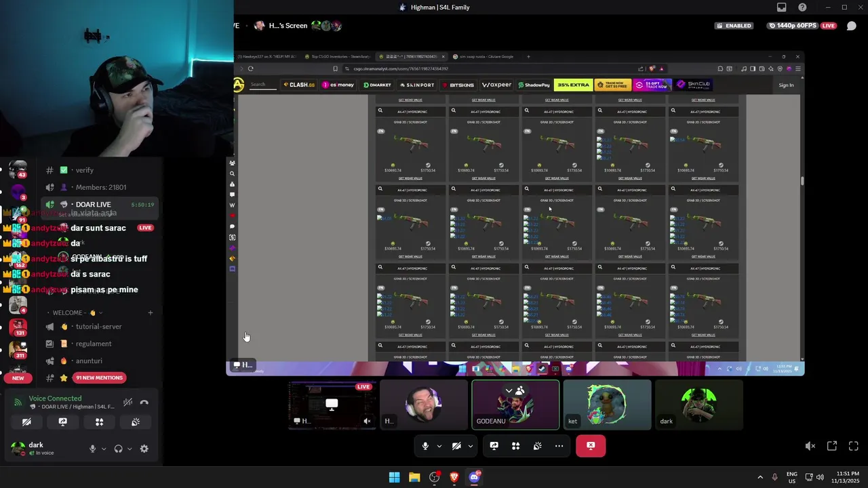Select DOAR LIVE voice channel
This screenshot has width=868, height=488.
pyautogui.click(x=99, y=205)
